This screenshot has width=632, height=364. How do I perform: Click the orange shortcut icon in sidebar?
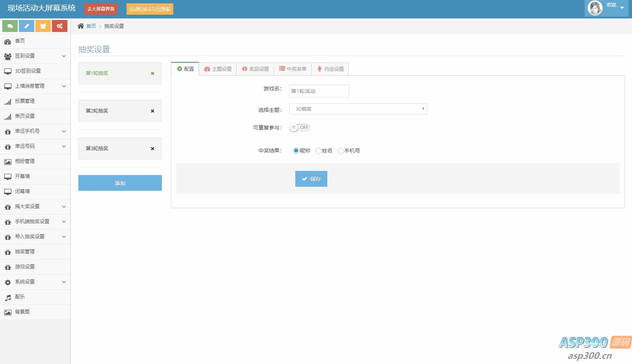43,26
